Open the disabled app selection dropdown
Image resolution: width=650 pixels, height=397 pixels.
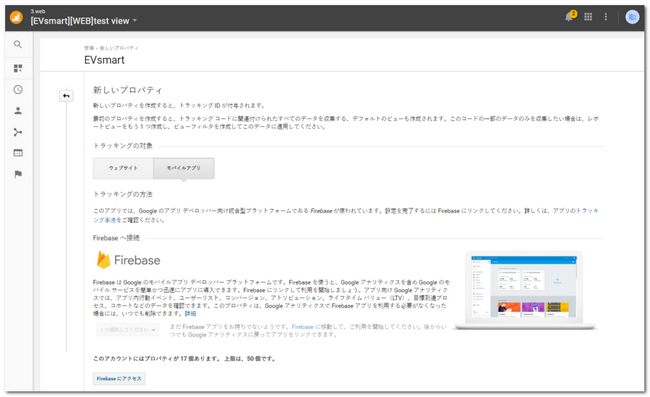coord(127,330)
